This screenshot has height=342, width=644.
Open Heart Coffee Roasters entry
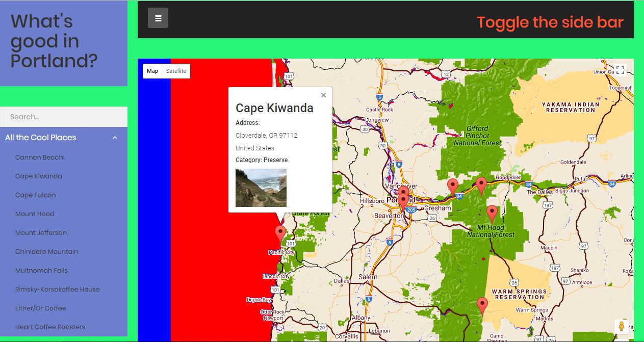tap(50, 327)
